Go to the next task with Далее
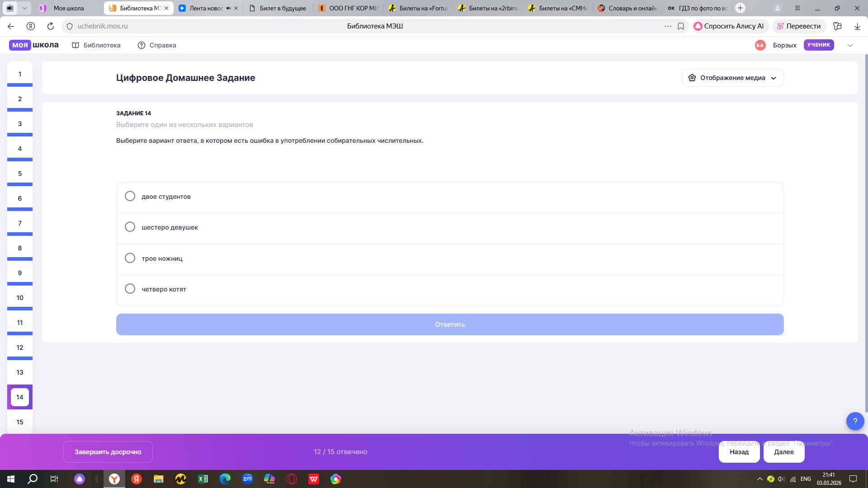Screen dimensions: 868x488 784,452
